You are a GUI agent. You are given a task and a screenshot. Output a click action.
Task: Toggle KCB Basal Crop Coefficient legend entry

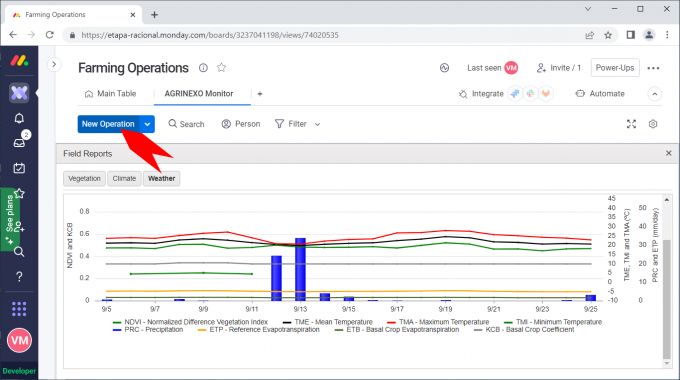point(524,330)
